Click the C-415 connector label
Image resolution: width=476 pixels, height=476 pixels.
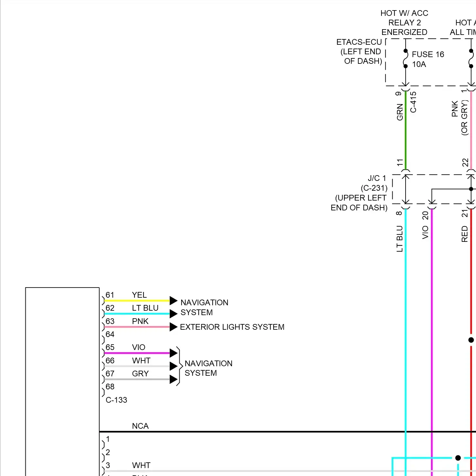click(413, 102)
